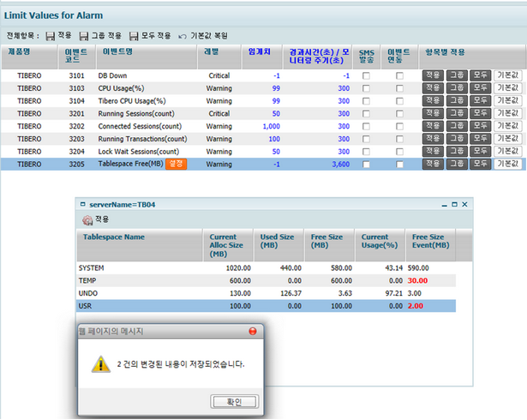This screenshot has width=527, height=420.
Task: Click 모두 button in Lock Wait Sessions row
Action: (x=480, y=152)
